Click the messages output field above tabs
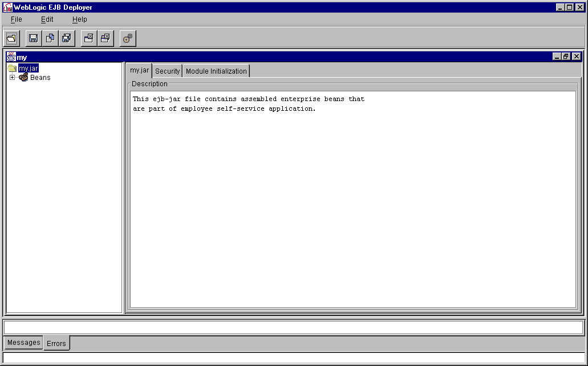This screenshot has height=366, width=588. (294, 327)
